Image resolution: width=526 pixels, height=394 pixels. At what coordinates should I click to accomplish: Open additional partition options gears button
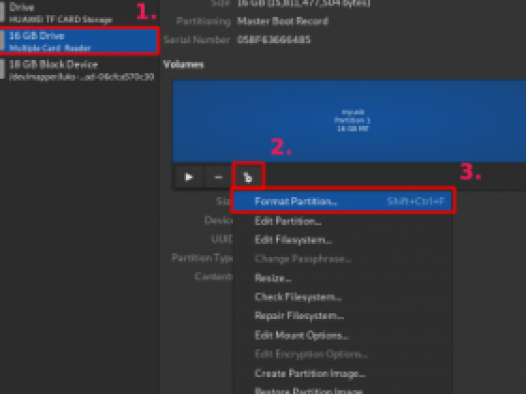coord(248,177)
